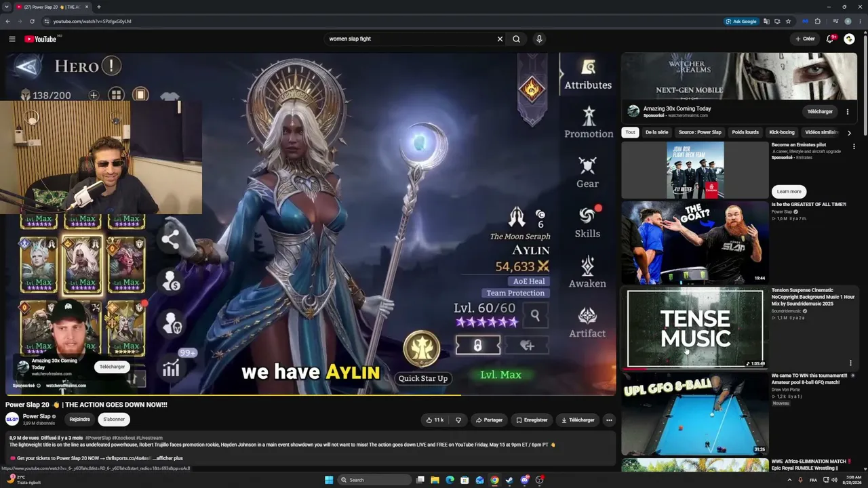Share the video via Partager
The width and height of the screenshot is (868, 488).
coord(489,420)
